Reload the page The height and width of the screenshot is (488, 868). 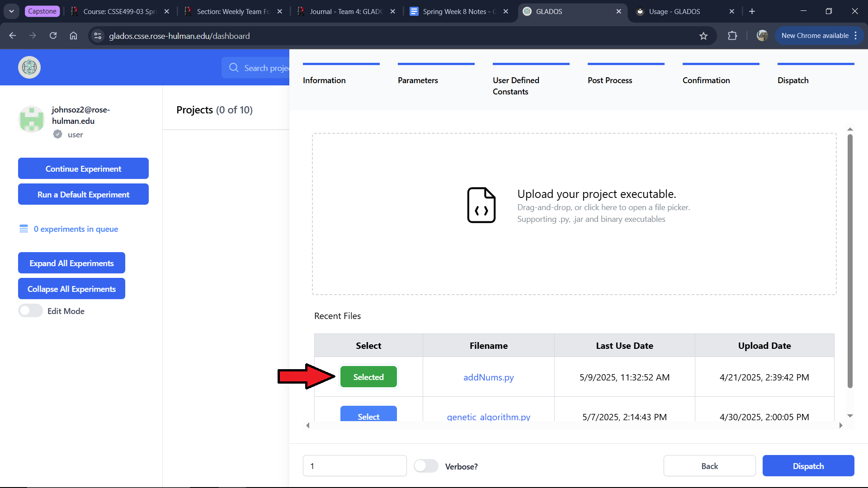(x=53, y=36)
